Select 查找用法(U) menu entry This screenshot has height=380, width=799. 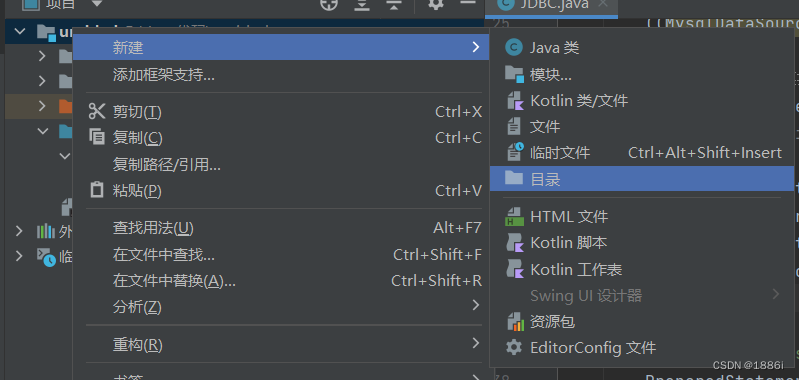282,228
